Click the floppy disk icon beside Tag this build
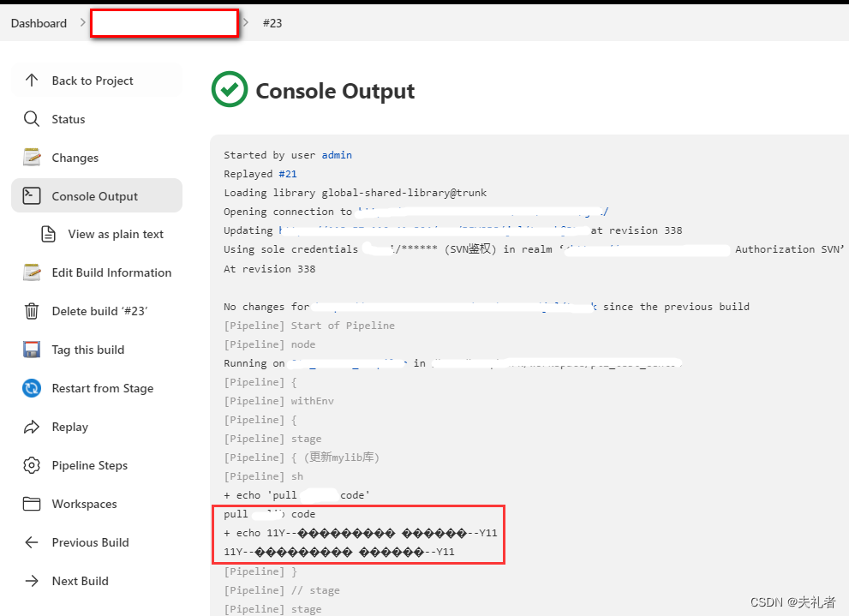This screenshot has width=849, height=616. 32,350
